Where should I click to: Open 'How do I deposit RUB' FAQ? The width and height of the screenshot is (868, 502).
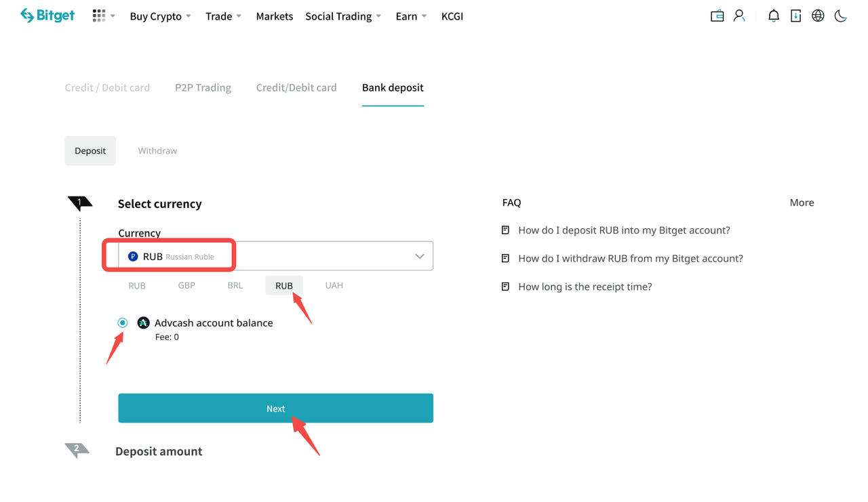[624, 230]
